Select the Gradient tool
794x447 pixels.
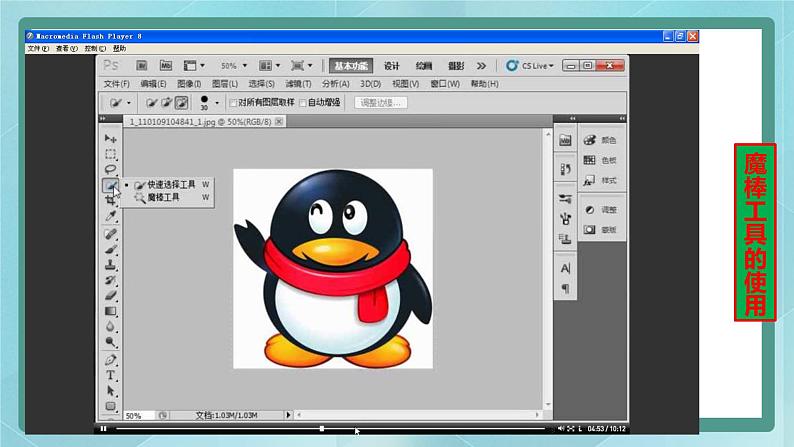110,311
